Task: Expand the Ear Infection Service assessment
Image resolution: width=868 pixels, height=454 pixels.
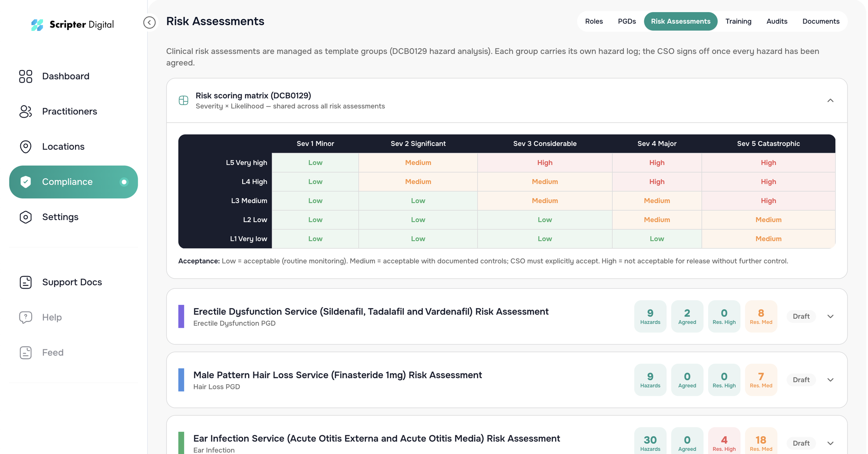Action: click(x=830, y=443)
